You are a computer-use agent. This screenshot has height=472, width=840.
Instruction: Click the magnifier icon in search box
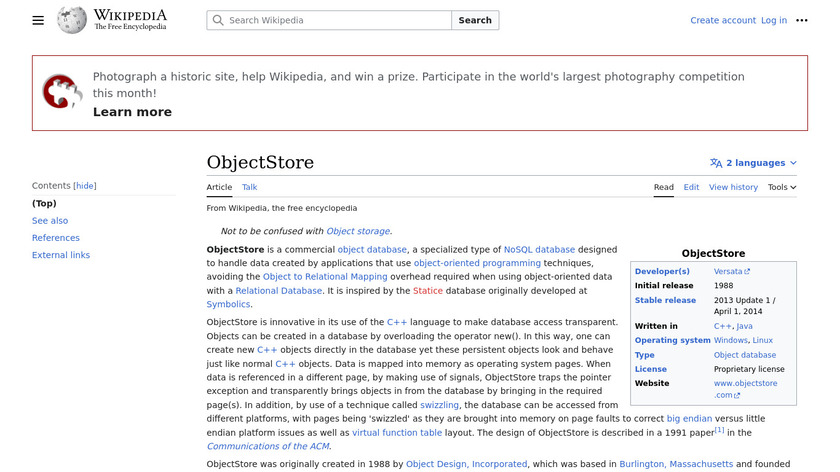[218, 20]
